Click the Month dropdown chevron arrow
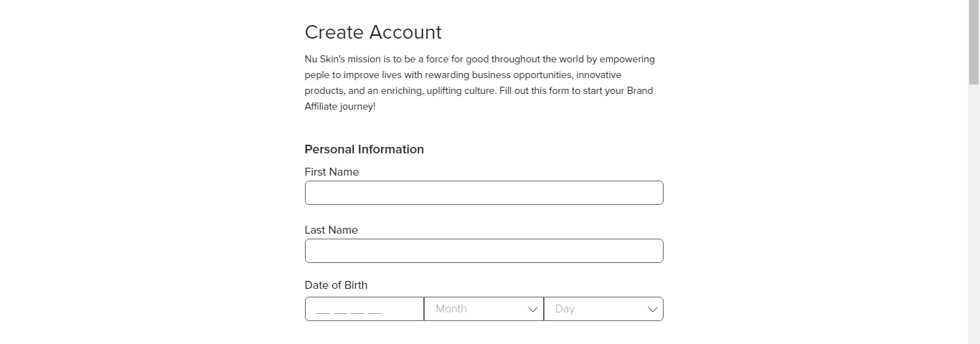Viewport: 980px width, 344px height. [533, 310]
